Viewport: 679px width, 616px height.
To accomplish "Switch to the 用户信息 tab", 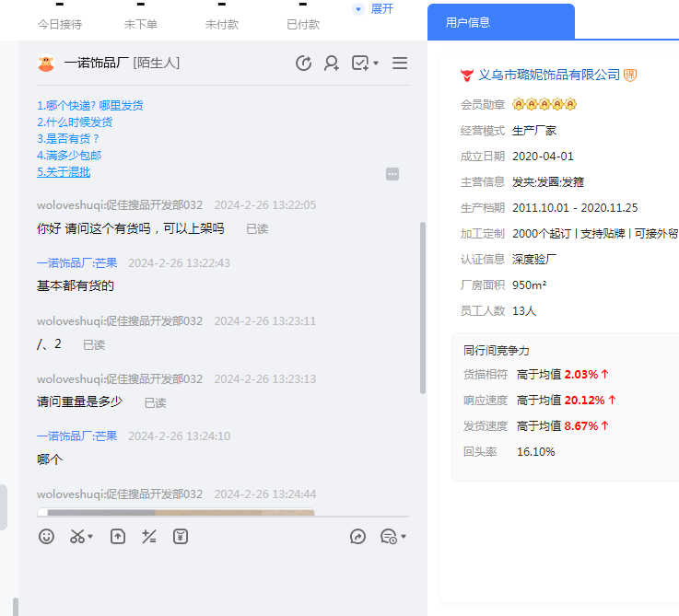I will tap(468, 22).
